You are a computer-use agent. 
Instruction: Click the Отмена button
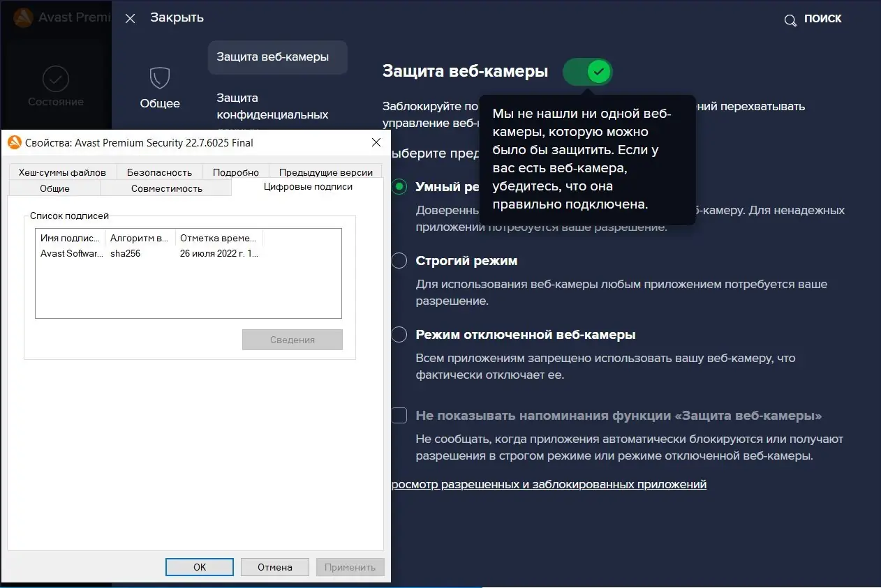[275, 567]
